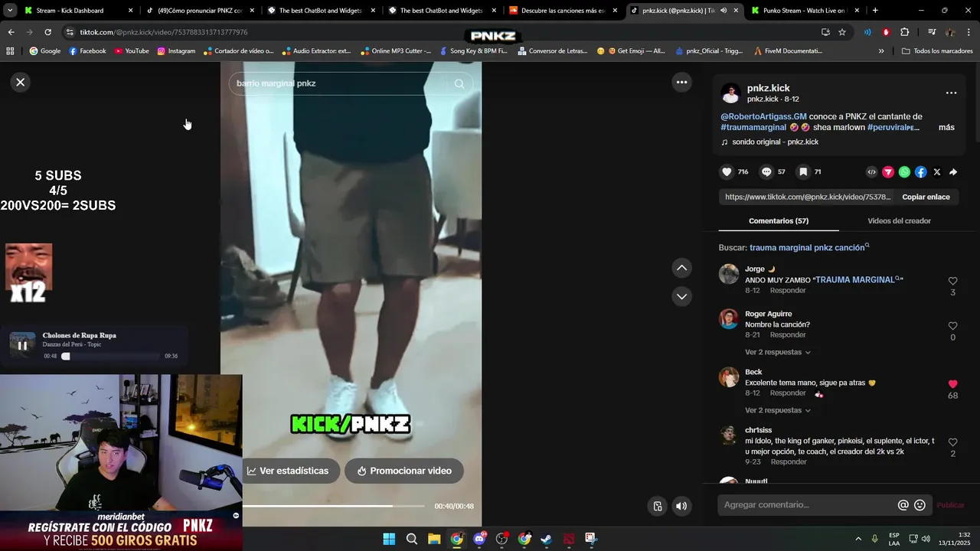The image size is (980, 551).
Task: Like Jorge's comment
Action: (952, 282)
